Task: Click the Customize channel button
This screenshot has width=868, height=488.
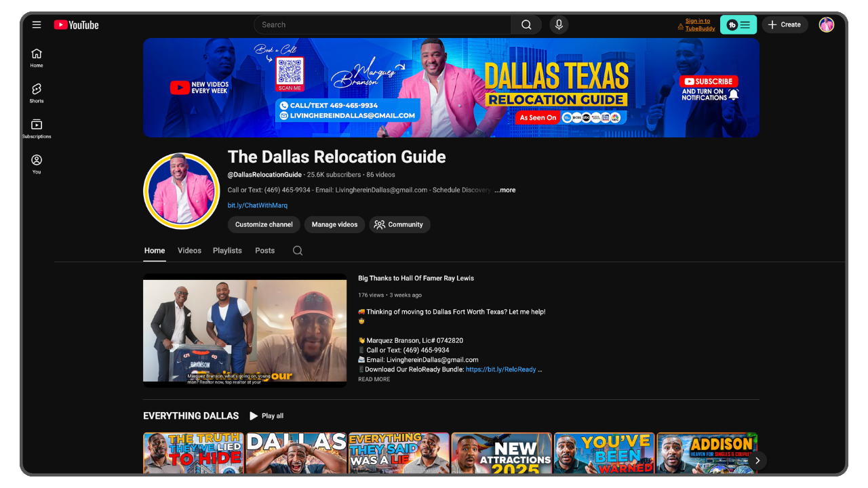Action: pos(264,224)
